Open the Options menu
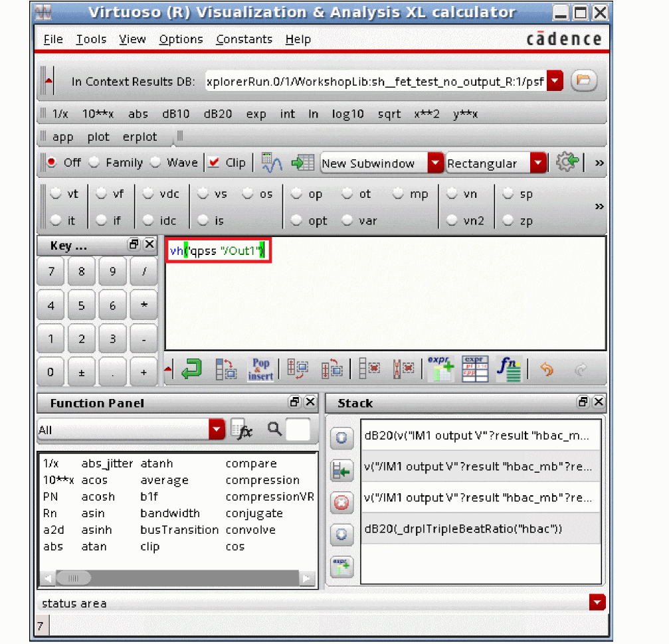The height and width of the screenshot is (644, 669). point(181,39)
